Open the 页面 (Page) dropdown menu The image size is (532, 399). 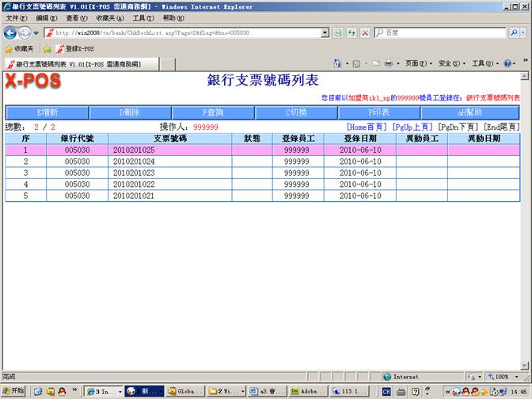[x=416, y=63]
